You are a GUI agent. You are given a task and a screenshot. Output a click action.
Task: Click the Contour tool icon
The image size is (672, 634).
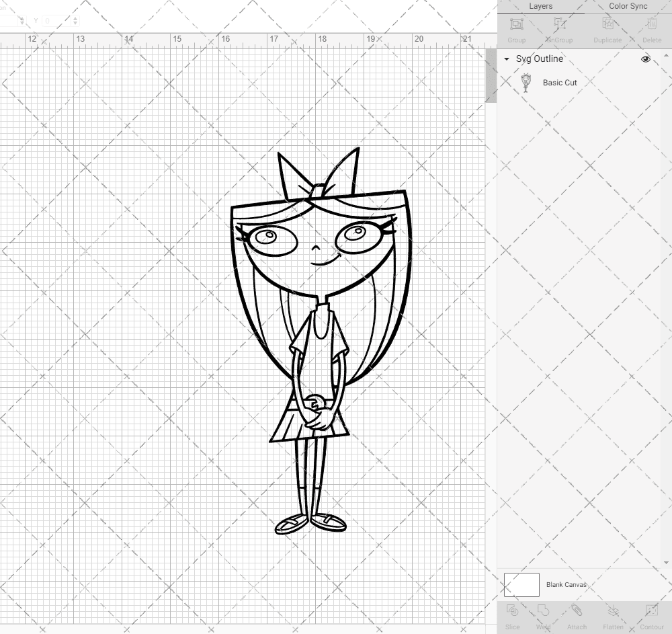point(651,610)
